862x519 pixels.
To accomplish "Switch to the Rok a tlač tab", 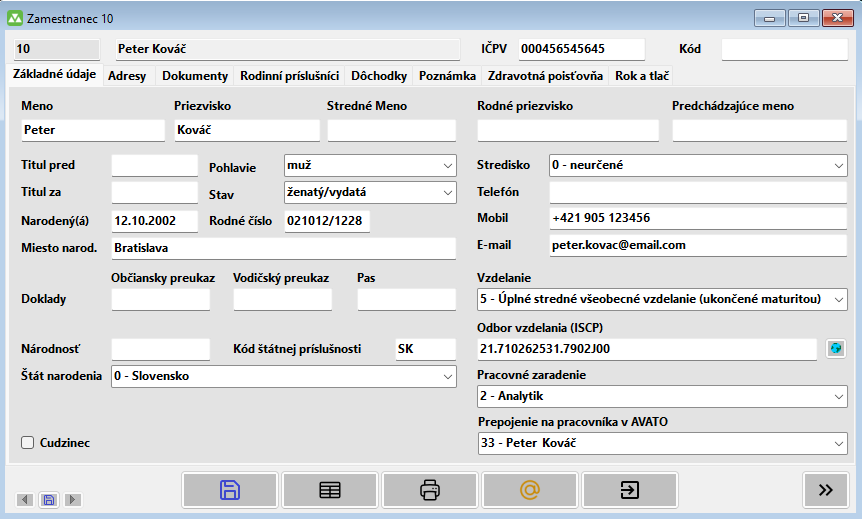I will point(642,76).
